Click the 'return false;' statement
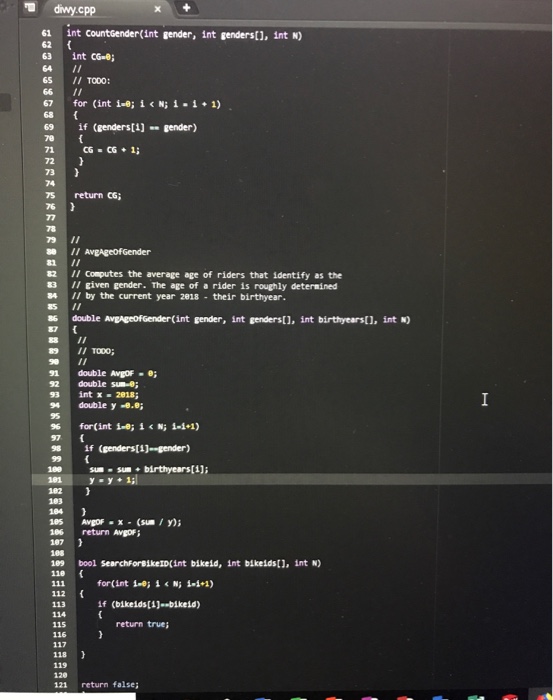Viewport: 553px width, 700px height. tap(110, 684)
